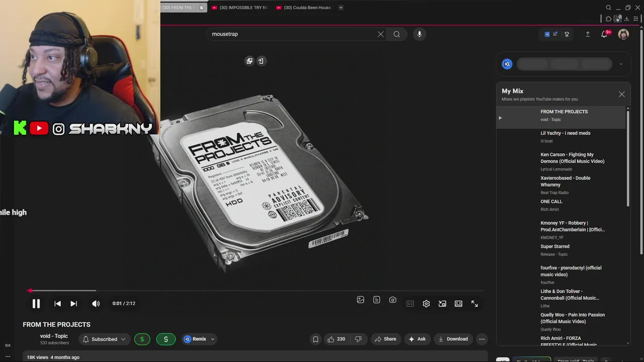Open void - Topic channel
Viewport: 644px width, 362px height.
click(x=54, y=336)
